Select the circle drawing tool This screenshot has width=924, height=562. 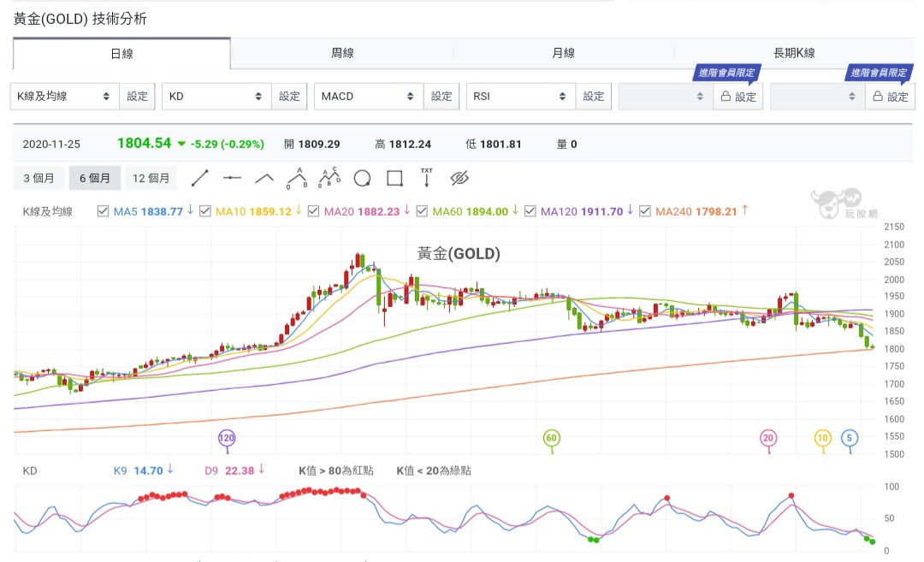pos(362,178)
